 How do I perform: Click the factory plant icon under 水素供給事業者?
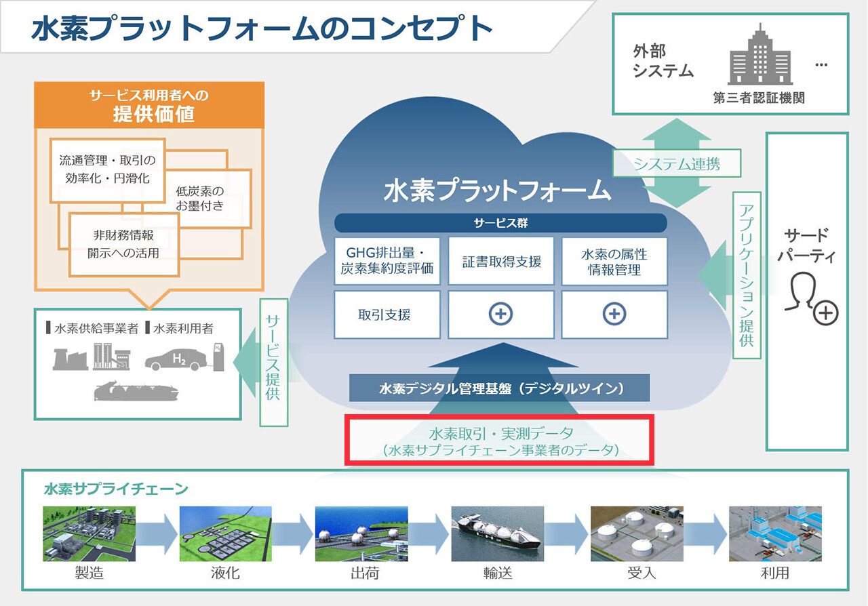click(x=71, y=357)
